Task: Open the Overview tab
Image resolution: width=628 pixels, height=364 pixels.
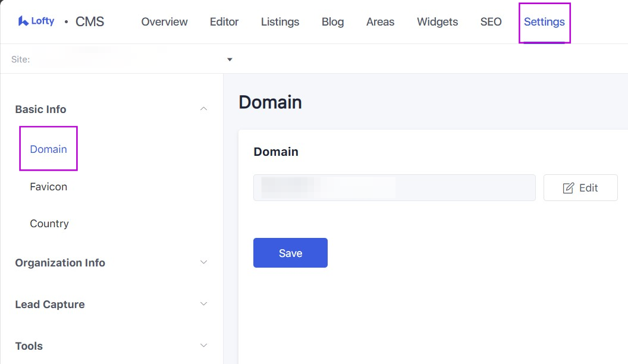Action: (164, 22)
